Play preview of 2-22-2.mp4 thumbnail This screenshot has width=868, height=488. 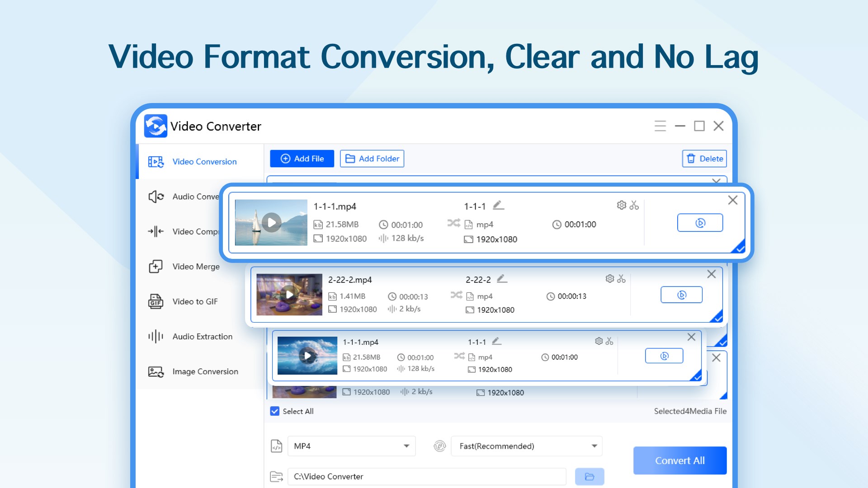(289, 295)
